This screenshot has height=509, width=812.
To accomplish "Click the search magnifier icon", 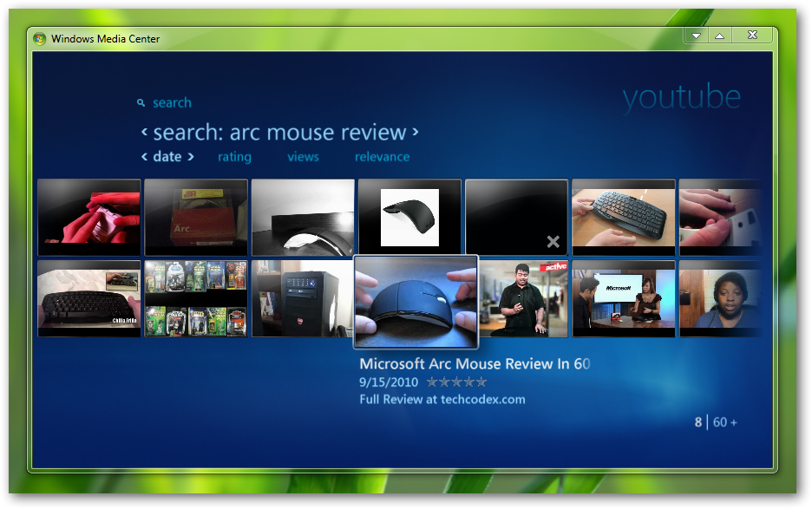I will click(x=141, y=103).
